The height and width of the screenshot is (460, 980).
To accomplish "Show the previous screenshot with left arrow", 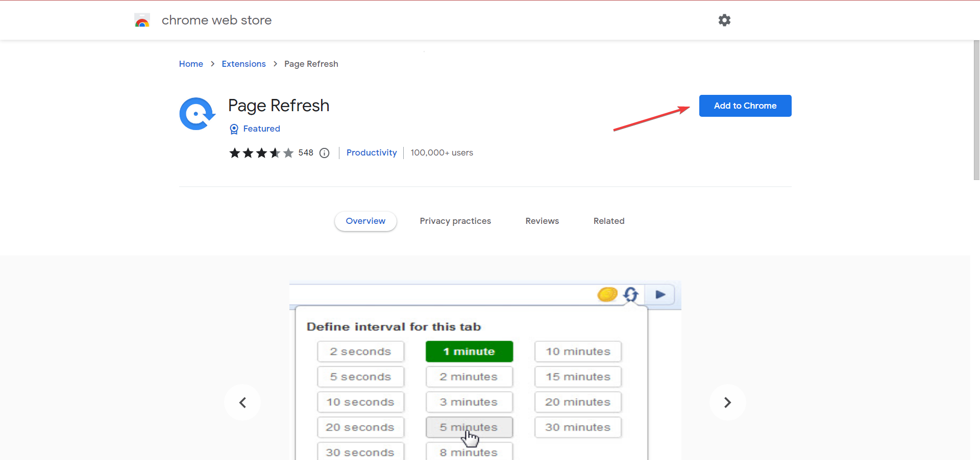I will (x=242, y=402).
